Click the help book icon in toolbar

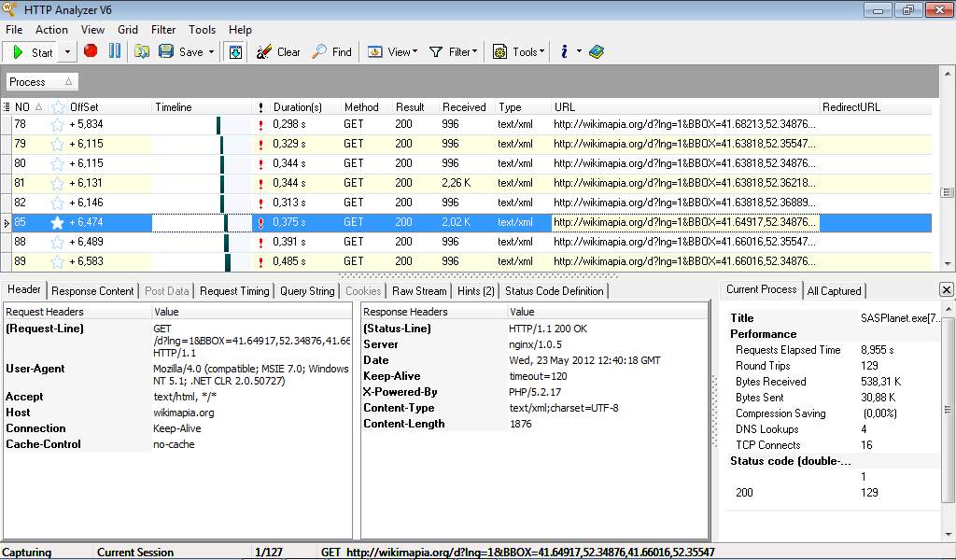coord(597,52)
